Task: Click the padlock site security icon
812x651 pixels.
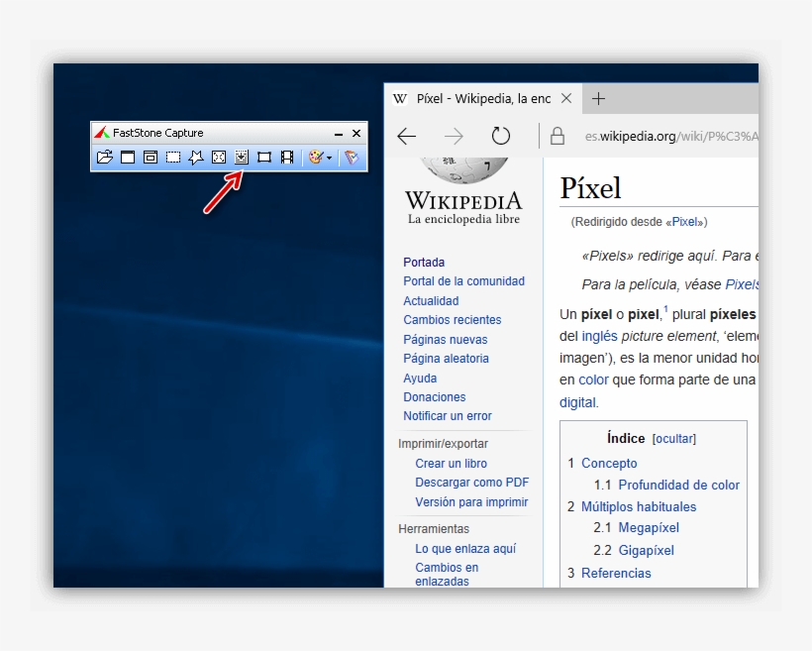Action: [558, 136]
